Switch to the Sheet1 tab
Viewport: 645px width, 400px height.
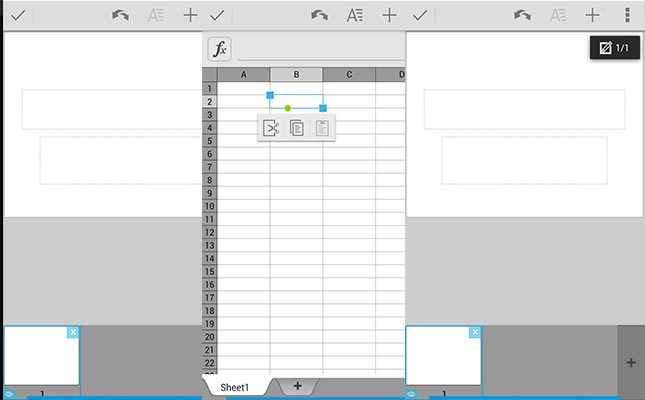pyautogui.click(x=234, y=386)
